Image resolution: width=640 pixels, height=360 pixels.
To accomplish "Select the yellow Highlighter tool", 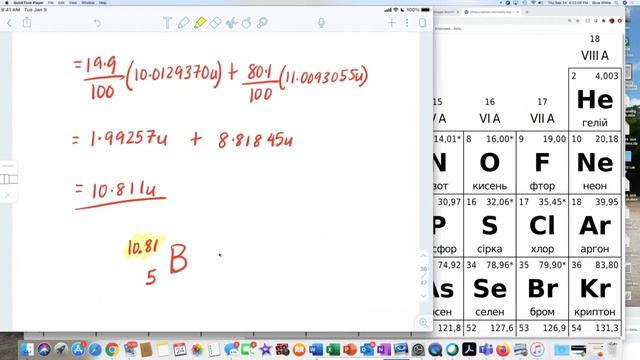I will [200, 23].
